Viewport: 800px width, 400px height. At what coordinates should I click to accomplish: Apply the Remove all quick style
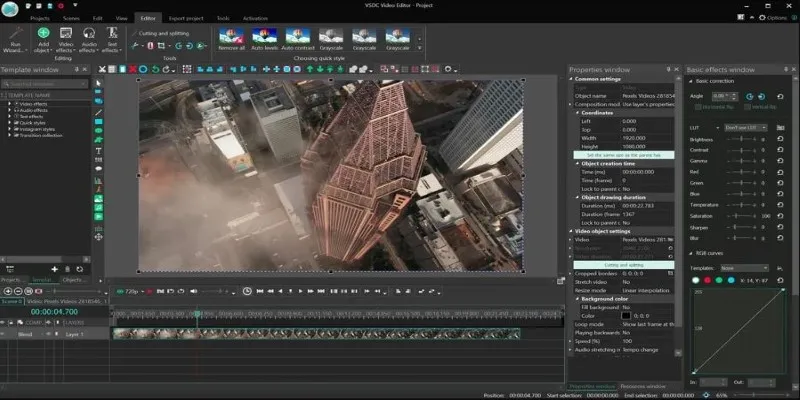tap(232, 39)
